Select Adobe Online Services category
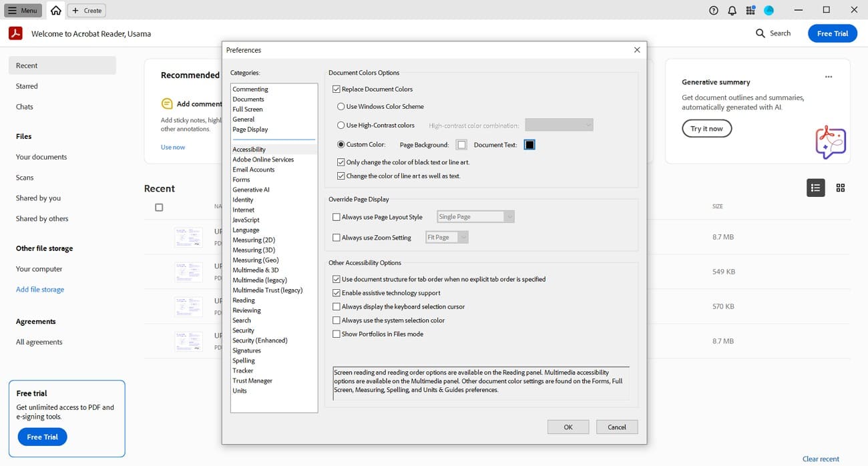The height and width of the screenshot is (466, 868). click(263, 160)
